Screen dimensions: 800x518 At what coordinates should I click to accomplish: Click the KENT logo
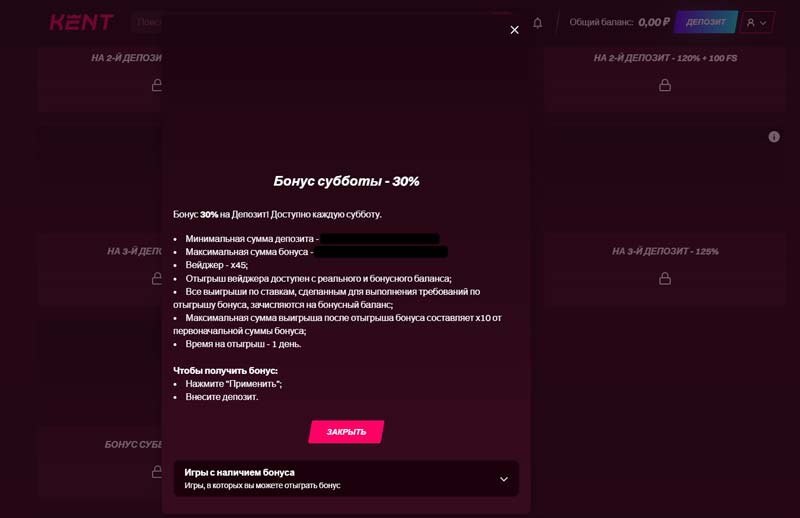tap(82, 22)
